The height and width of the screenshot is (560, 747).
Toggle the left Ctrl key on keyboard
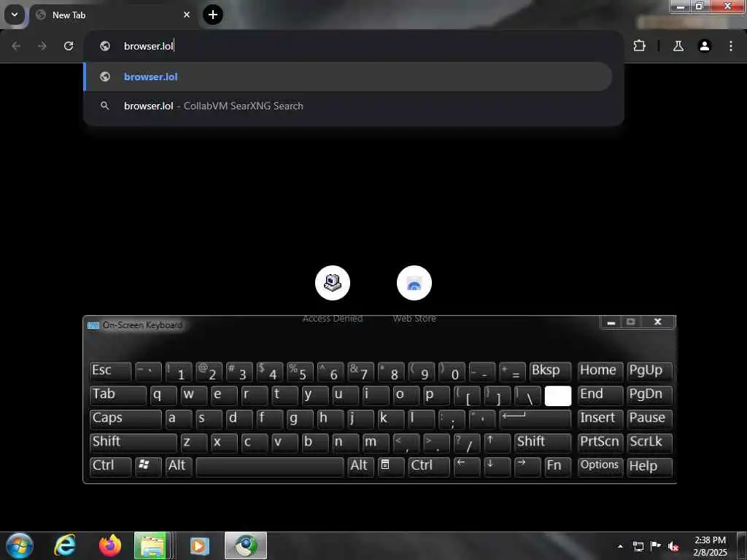point(111,466)
